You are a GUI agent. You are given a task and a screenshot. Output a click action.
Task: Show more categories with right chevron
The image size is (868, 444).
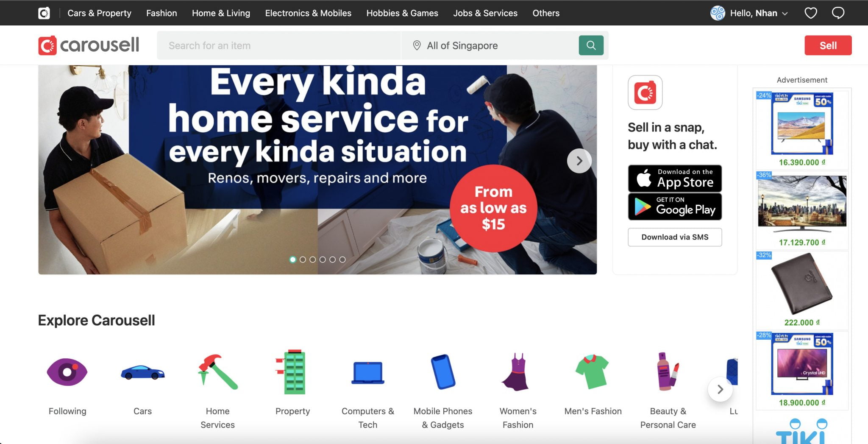coord(720,389)
